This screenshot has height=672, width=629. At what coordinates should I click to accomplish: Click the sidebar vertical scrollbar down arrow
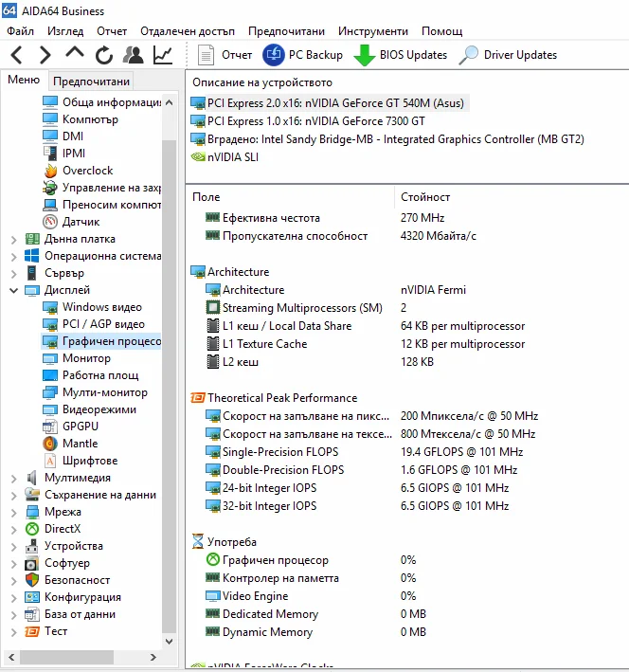[170, 642]
